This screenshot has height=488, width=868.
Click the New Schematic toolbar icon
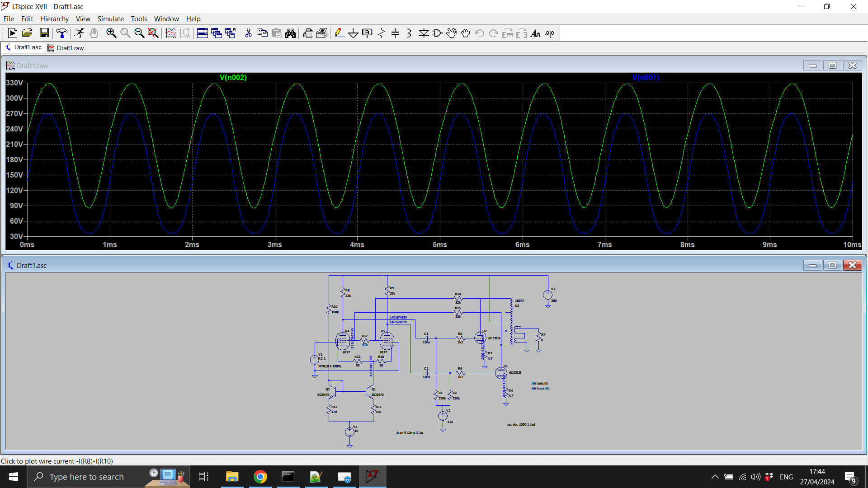(x=13, y=33)
